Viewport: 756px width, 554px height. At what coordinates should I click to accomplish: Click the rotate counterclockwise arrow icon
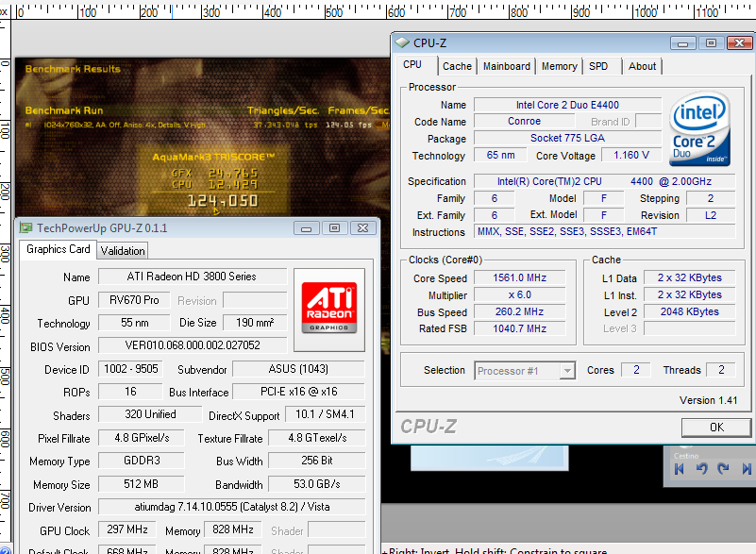point(701,469)
